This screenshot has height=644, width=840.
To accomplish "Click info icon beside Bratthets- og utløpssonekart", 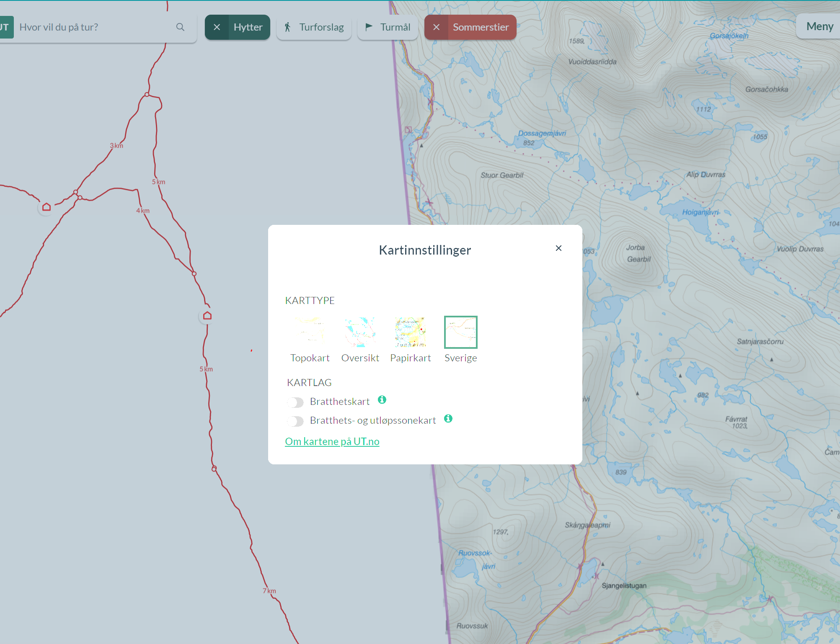I will coord(448,419).
